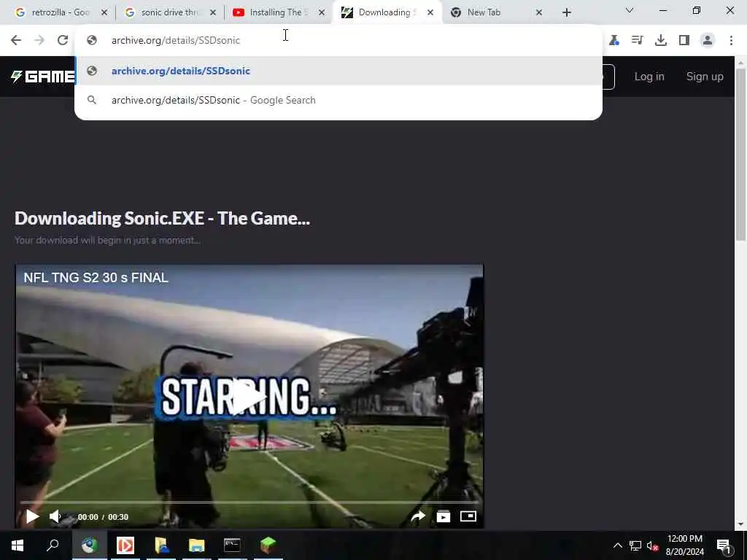Go back to the previous page
This screenshot has width=747, height=560.
pos(16,41)
